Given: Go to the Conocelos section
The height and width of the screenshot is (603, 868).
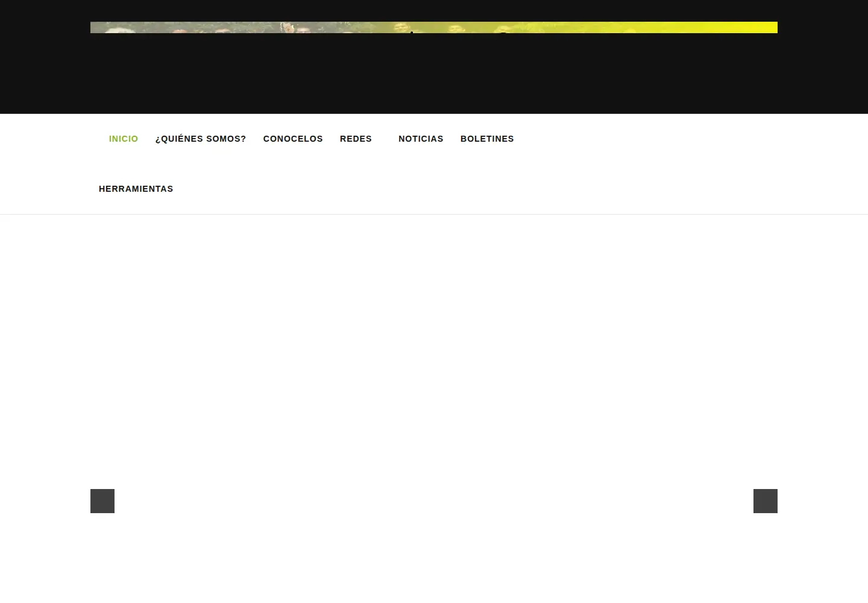Looking at the screenshot, I should [293, 139].
